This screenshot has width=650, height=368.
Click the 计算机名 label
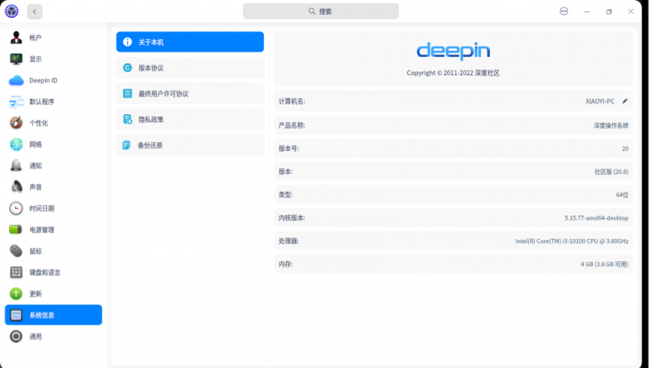(x=292, y=101)
